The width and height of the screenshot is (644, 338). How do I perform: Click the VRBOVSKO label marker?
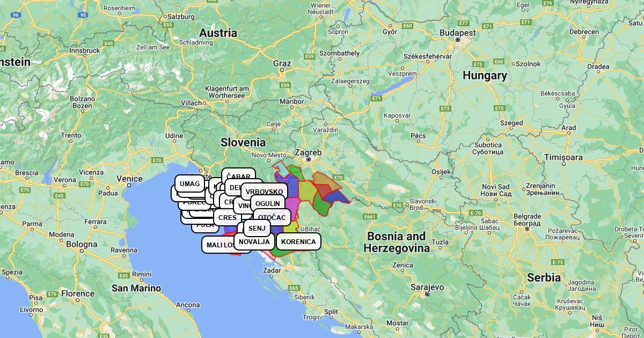pyautogui.click(x=264, y=192)
